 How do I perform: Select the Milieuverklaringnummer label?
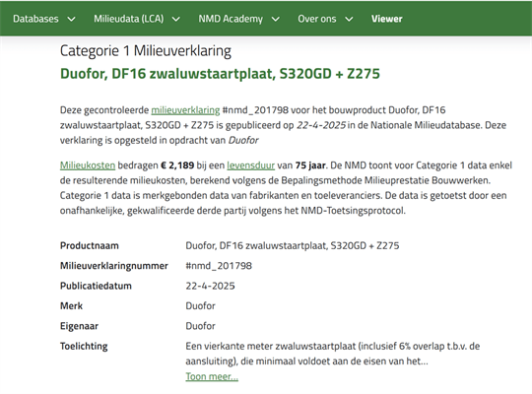(x=114, y=266)
